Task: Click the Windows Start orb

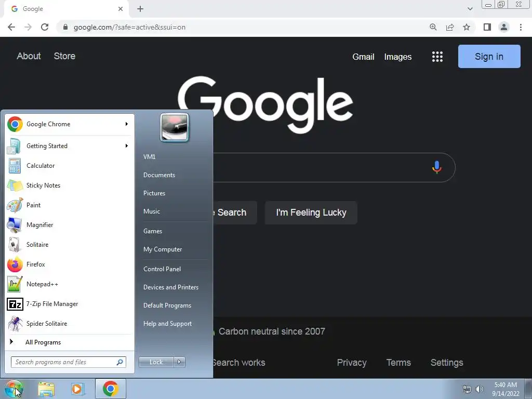Action: click(x=14, y=389)
